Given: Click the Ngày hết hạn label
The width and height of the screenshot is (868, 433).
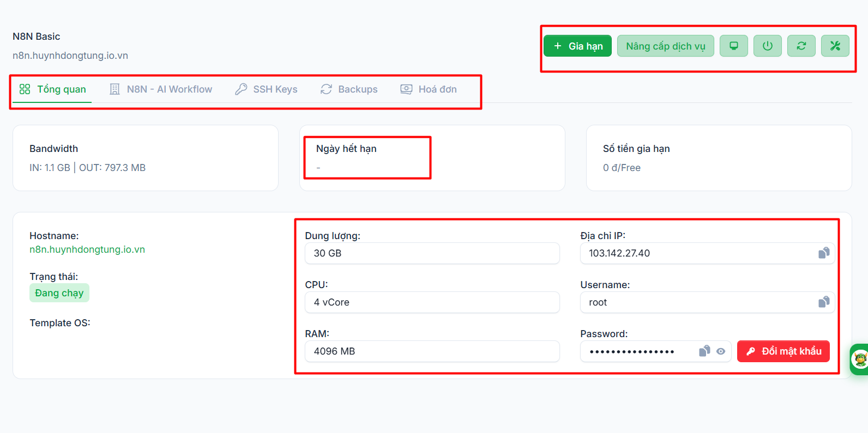Looking at the screenshot, I should coord(346,149).
